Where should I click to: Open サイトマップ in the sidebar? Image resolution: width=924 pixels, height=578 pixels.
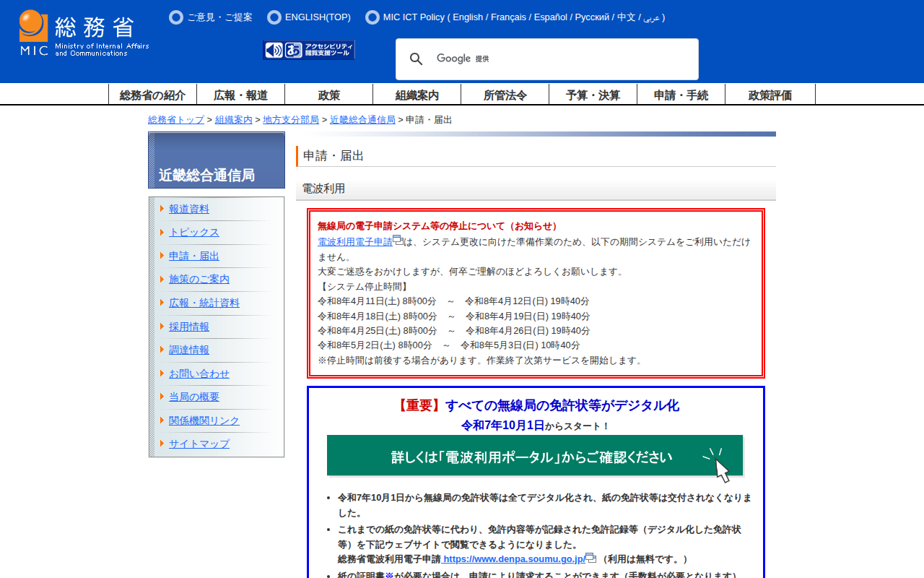click(x=199, y=444)
